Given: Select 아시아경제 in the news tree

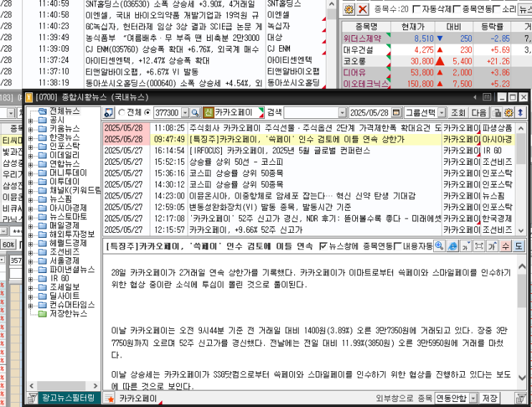Looking at the screenshot, I should click(68, 208).
